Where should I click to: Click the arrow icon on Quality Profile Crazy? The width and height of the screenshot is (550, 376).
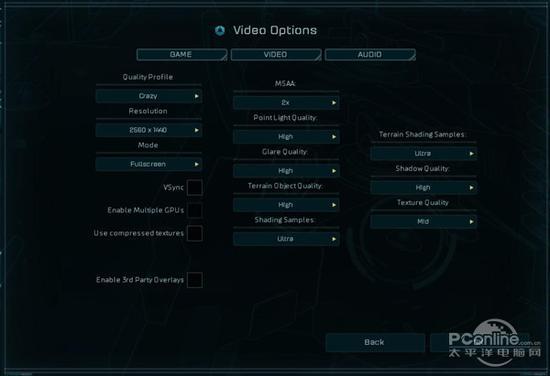coord(196,96)
